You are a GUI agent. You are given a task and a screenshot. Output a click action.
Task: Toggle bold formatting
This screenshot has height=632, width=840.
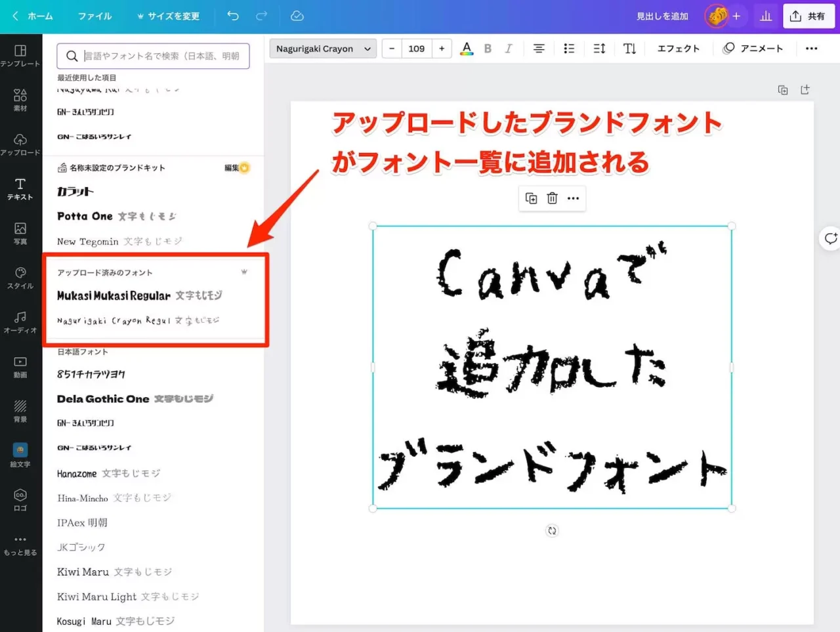488,49
